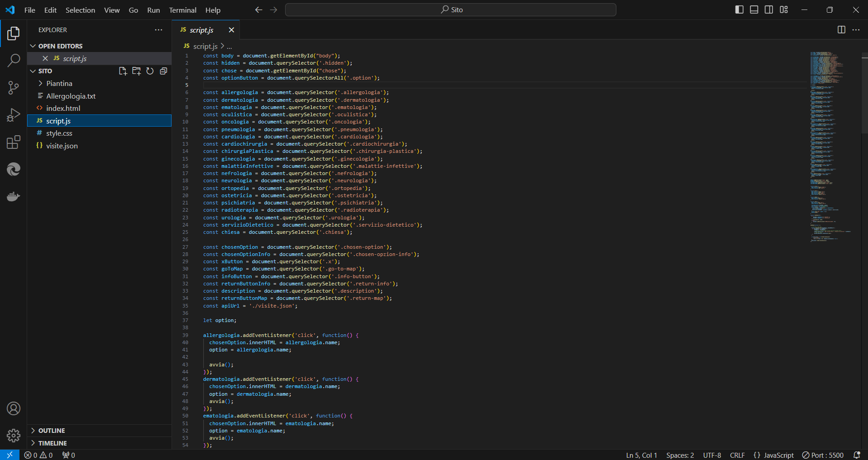
Task: Close script.js in Open Editors list
Action: pyautogui.click(x=45, y=58)
